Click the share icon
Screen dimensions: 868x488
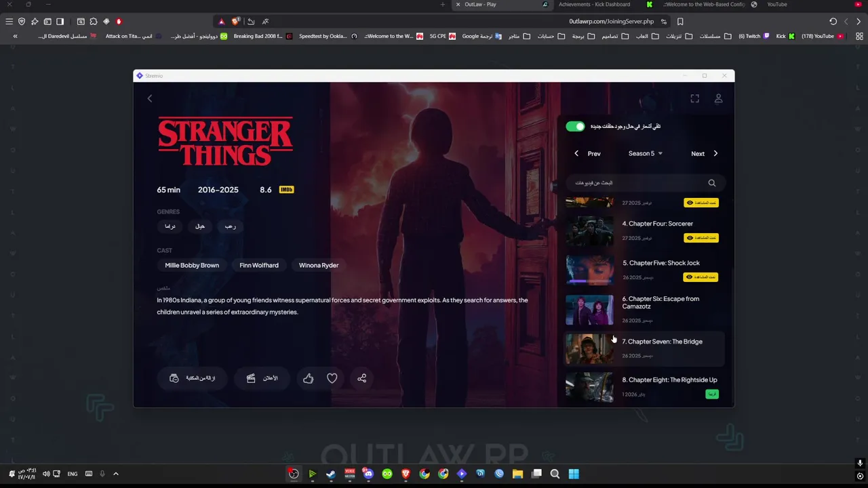click(361, 378)
